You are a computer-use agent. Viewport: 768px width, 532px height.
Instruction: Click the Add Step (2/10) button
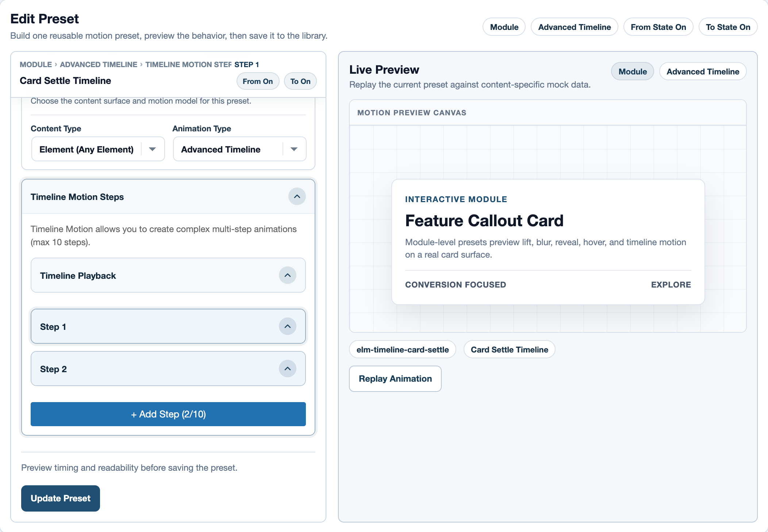[x=168, y=414]
